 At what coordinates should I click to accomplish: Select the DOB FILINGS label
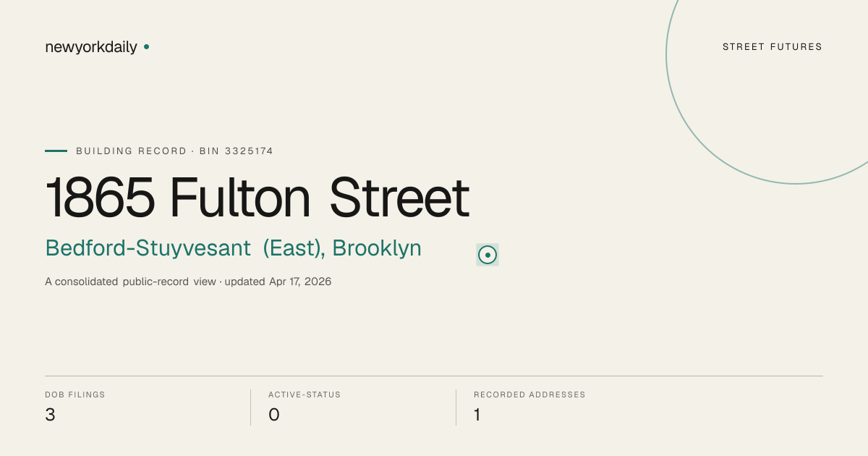coord(75,394)
